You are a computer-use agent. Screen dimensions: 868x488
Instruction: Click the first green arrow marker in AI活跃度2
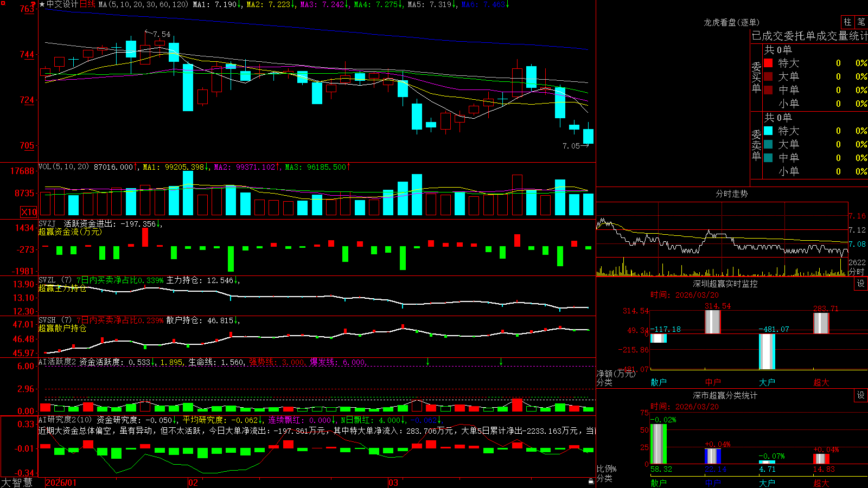point(427,362)
